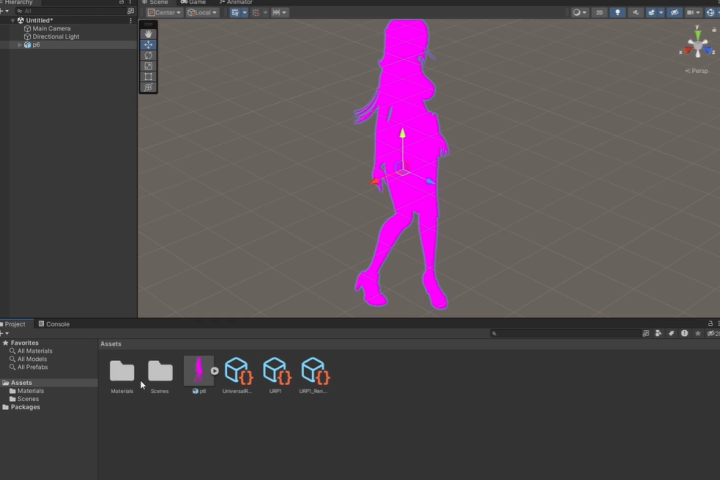The height and width of the screenshot is (480, 720).
Task: Click the Persp projection label
Action: [x=697, y=71]
